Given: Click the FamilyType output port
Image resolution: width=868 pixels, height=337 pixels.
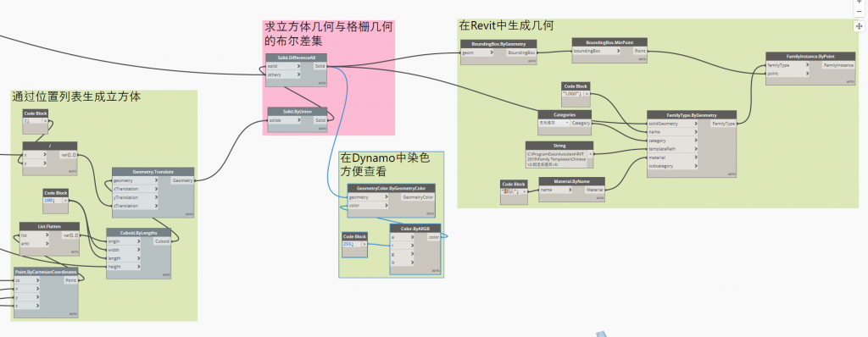Looking at the screenshot, I should [724, 124].
